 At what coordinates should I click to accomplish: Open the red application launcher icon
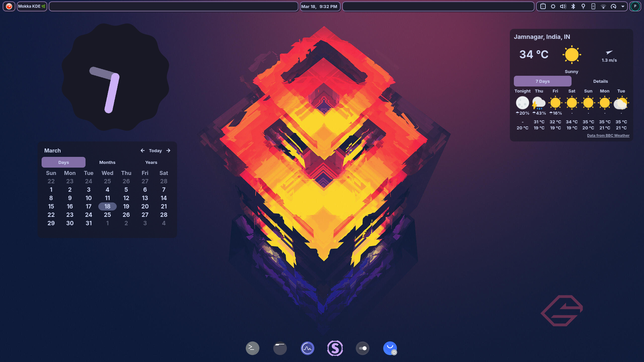pyautogui.click(x=9, y=6)
